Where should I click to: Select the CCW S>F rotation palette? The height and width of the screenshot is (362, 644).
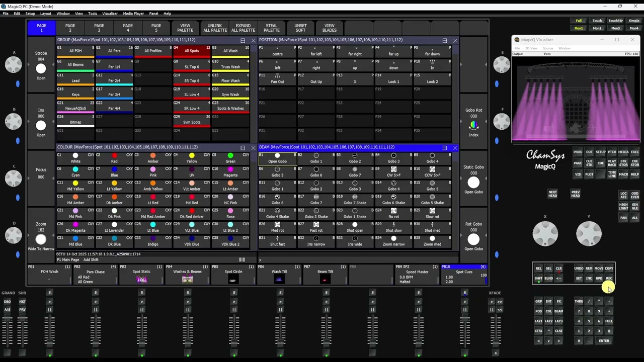pyautogui.click(x=432, y=172)
